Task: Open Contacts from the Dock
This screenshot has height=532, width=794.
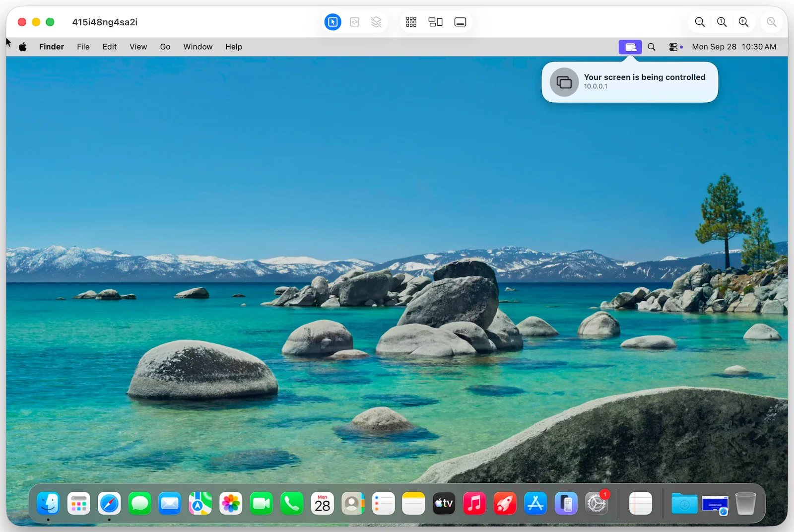Action: [x=353, y=504]
